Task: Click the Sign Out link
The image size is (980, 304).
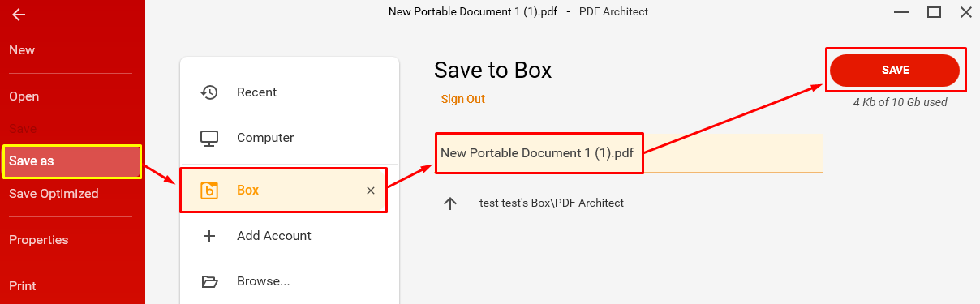Action: [x=463, y=99]
